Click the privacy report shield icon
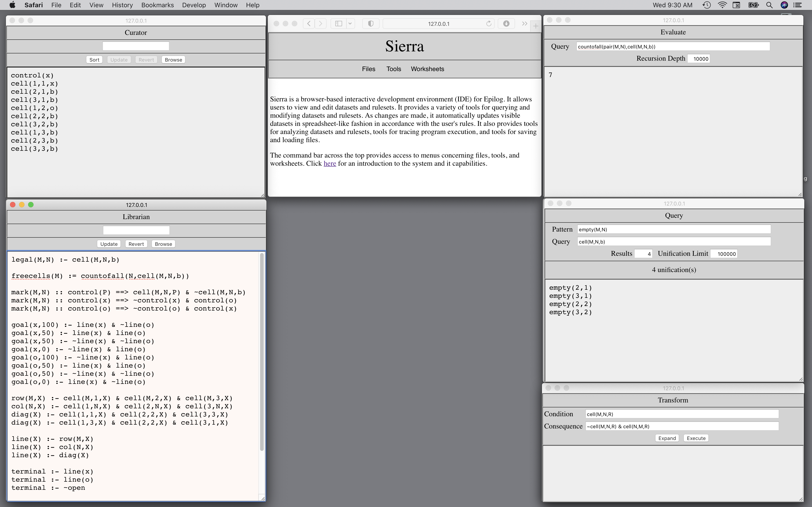 pyautogui.click(x=370, y=24)
